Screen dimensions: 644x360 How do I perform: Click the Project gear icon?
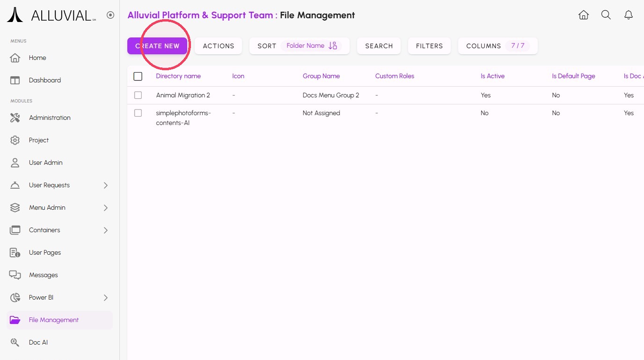coord(15,140)
